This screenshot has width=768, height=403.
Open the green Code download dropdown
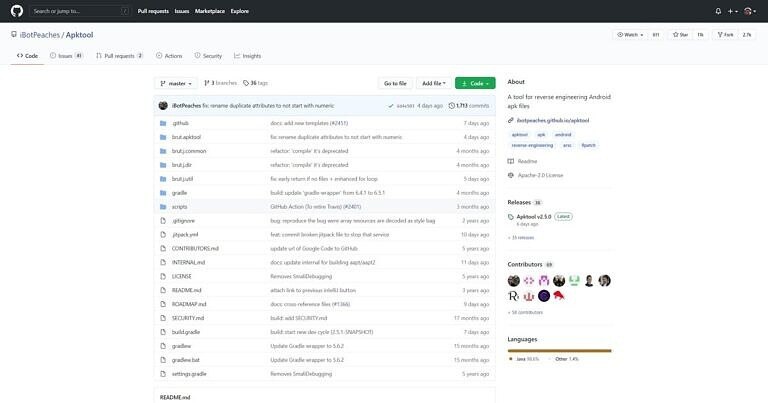click(475, 83)
